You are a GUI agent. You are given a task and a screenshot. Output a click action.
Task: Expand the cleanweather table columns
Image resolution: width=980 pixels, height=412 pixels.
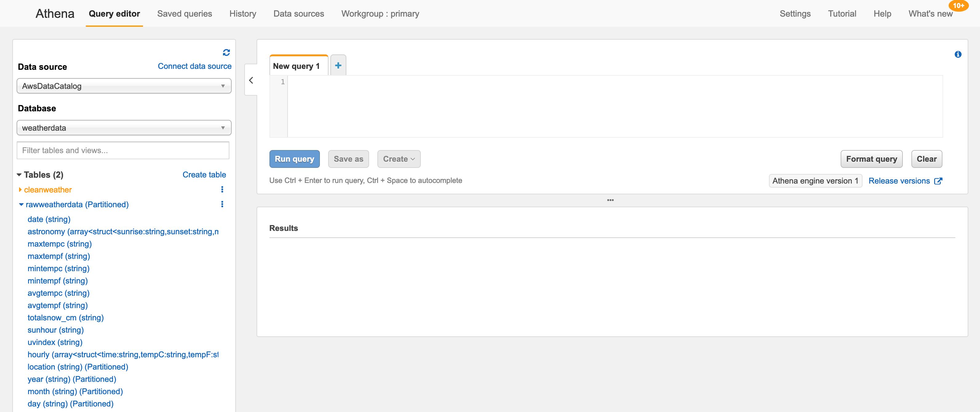20,189
